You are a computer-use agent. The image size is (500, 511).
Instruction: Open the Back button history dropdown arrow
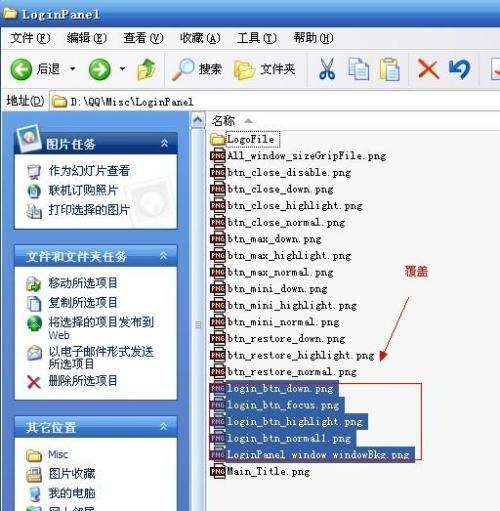pyautogui.click(x=72, y=69)
